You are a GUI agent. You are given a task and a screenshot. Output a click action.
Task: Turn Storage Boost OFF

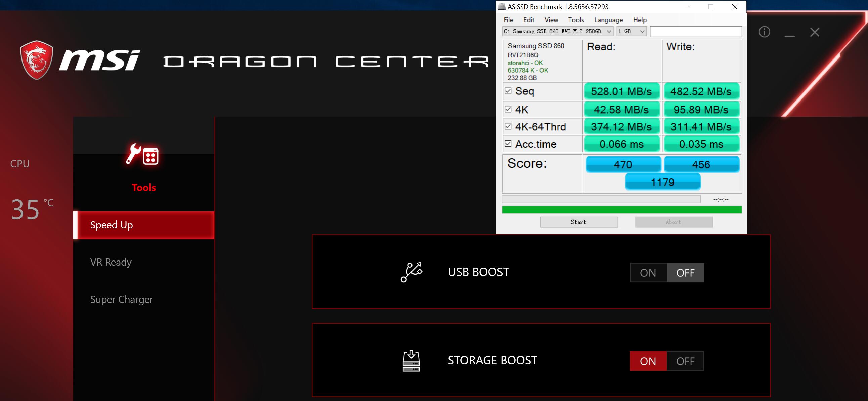click(685, 361)
